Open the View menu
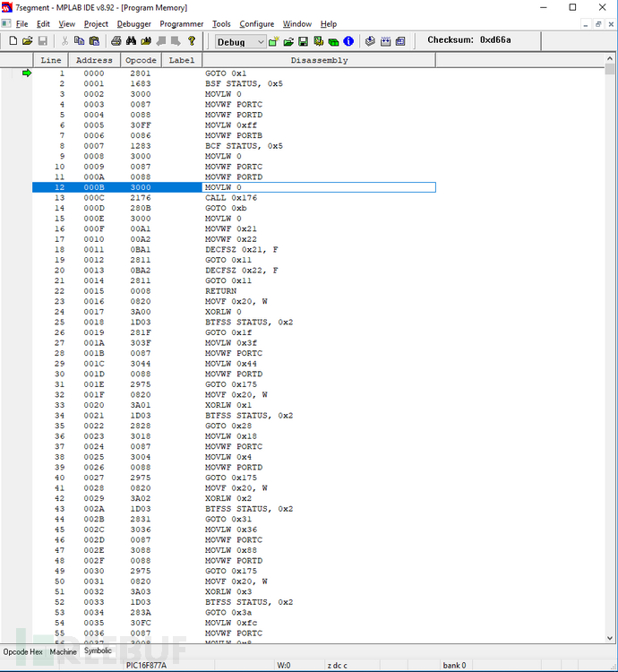 pyautogui.click(x=67, y=24)
